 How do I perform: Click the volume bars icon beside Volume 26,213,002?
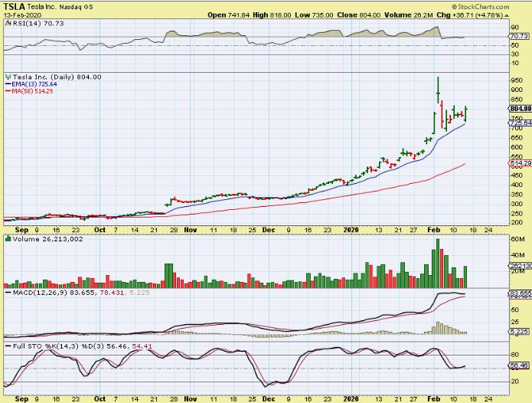8,239
